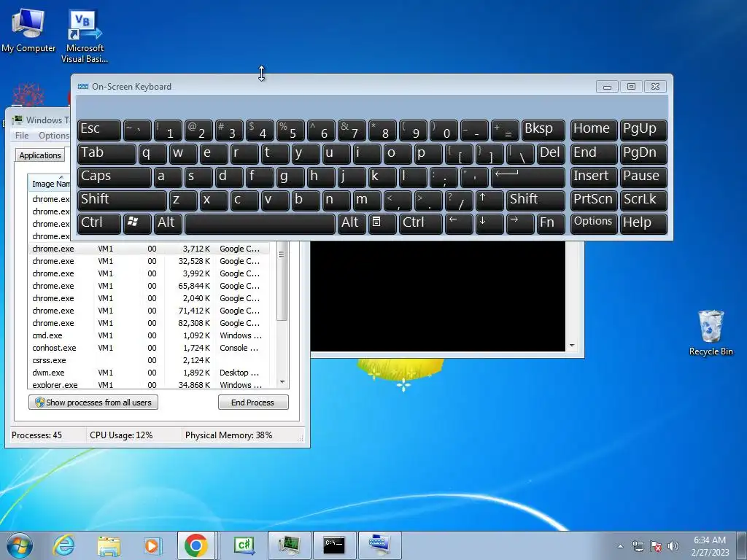Open the Windows Start menu orb
The height and width of the screenshot is (560, 747).
(x=20, y=545)
